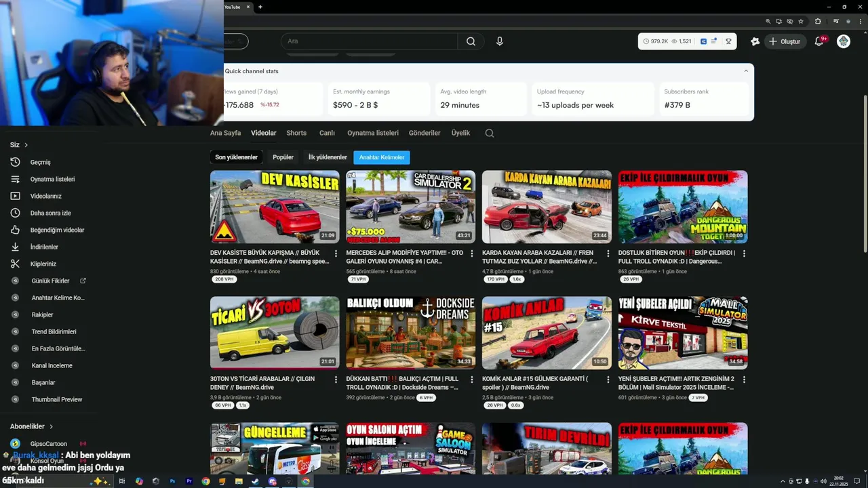
Task: Open Trend Bildirimleri in the sidebar
Action: coord(54,331)
